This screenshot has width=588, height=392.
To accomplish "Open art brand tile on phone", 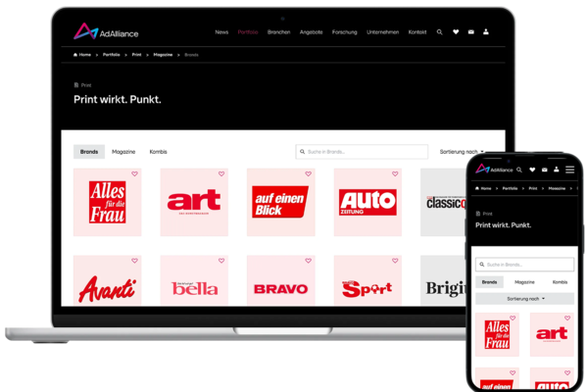I will pos(552,334).
